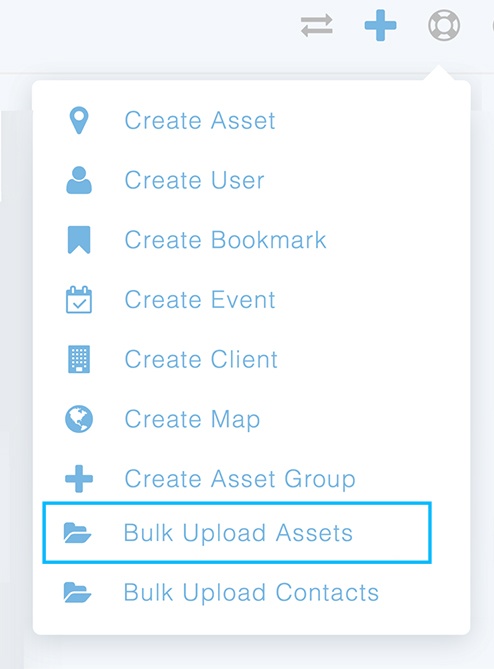
Task: Click the blue plus add icon in toolbar
Action: [380, 26]
